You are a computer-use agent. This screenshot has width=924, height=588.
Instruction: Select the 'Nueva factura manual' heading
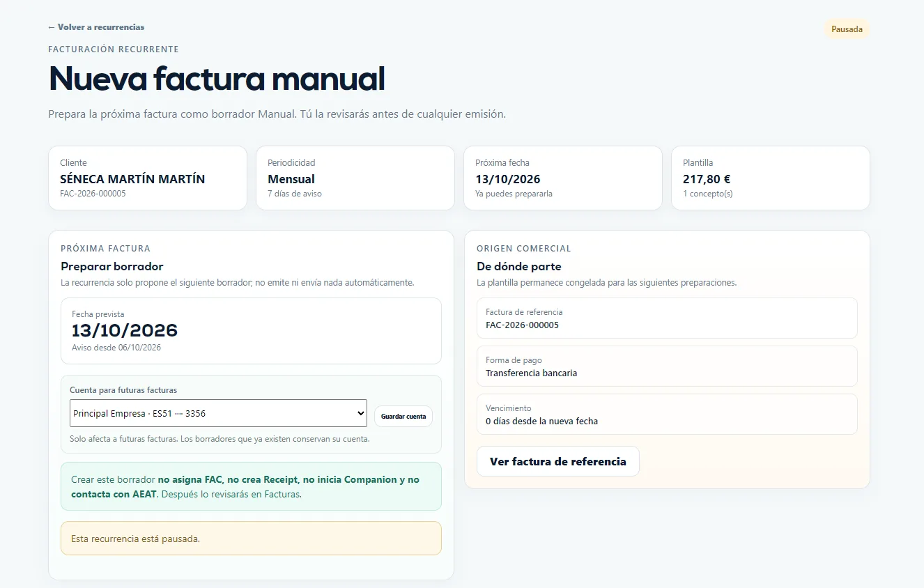click(217, 79)
